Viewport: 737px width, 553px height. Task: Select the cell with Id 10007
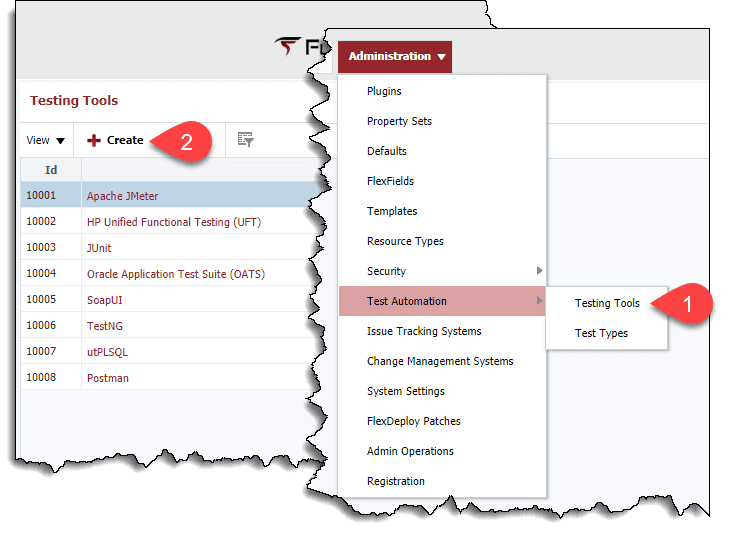[x=51, y=351]
